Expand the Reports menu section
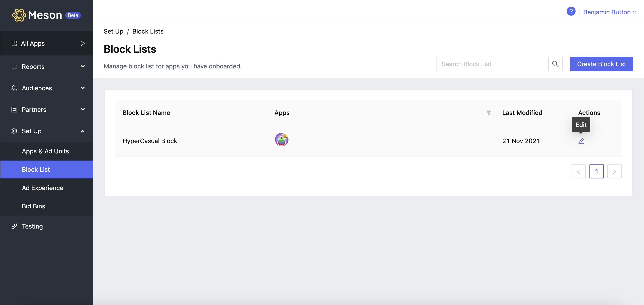The height and width of the screenshot is (305, 644). (47, 66)
